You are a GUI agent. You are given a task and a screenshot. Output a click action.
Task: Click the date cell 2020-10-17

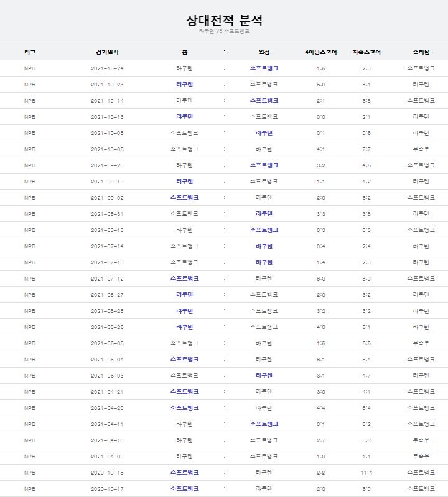[107, 489]
